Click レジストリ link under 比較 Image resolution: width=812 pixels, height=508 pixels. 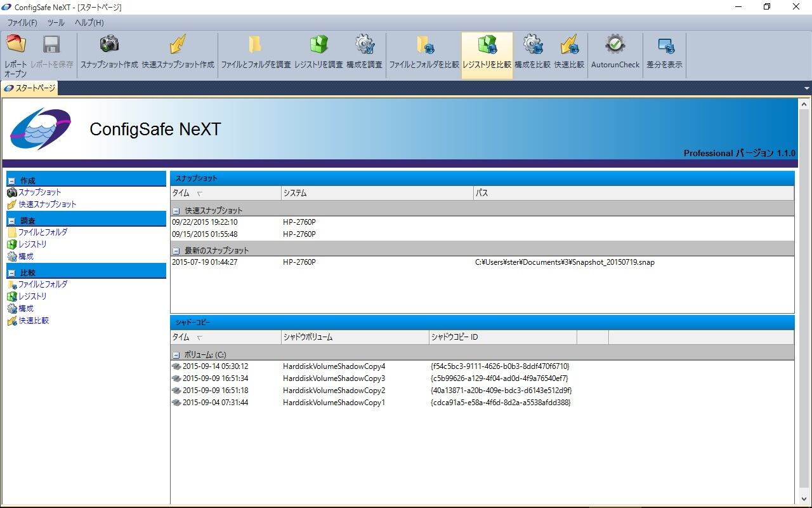[32, 297]
